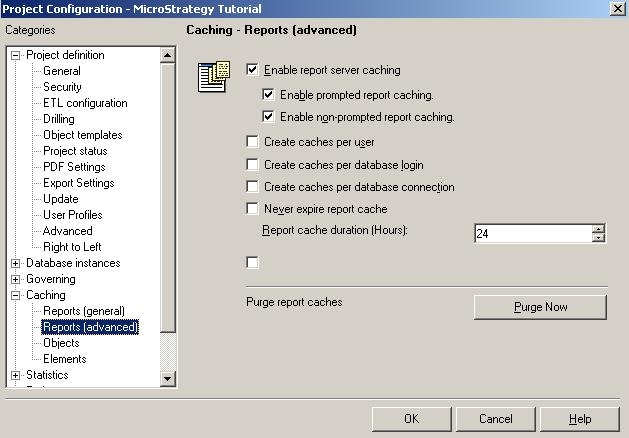Screen dimensions: 629x438
Task: Open User Profiles category
Action: click(x=73, y=215)
